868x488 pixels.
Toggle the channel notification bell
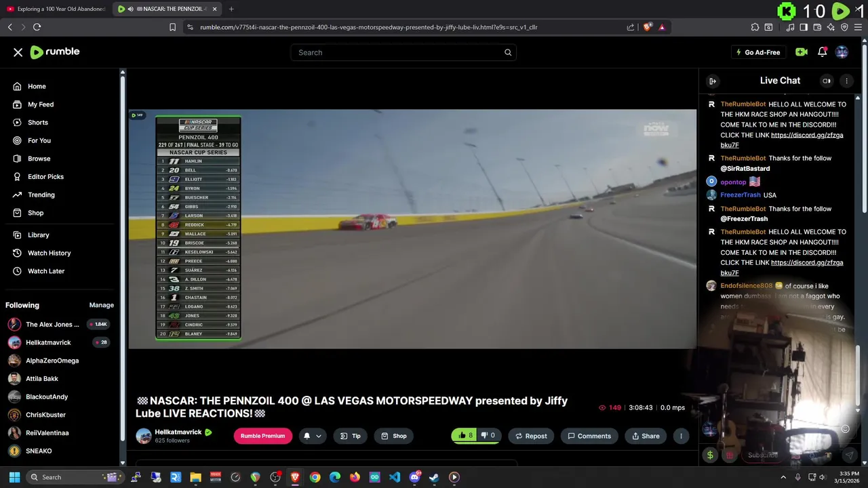click(x=307, y=436)
